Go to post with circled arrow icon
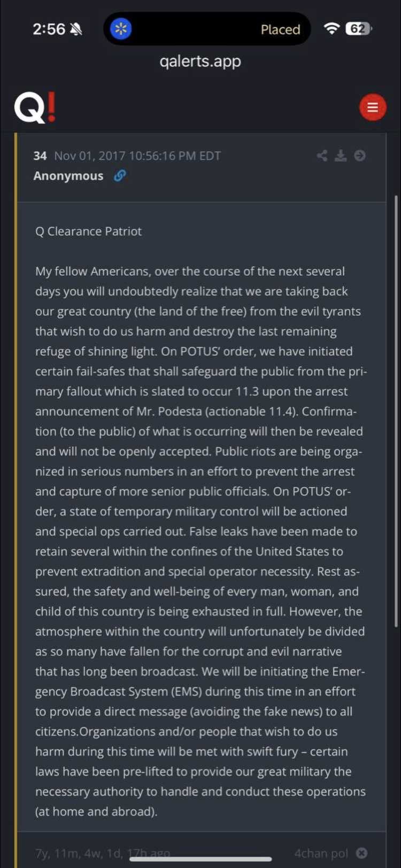Viewport: 401px width, 868px height. click(360, 156)
